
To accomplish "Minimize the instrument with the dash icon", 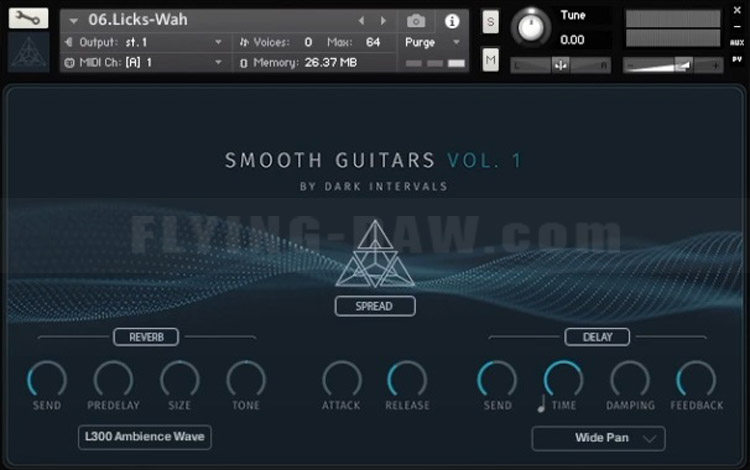I will point(737,26).
